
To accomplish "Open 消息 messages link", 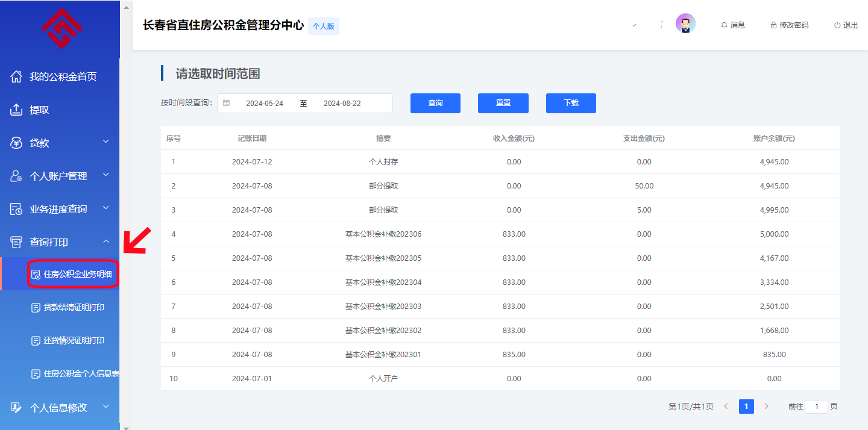I will 733,25.
